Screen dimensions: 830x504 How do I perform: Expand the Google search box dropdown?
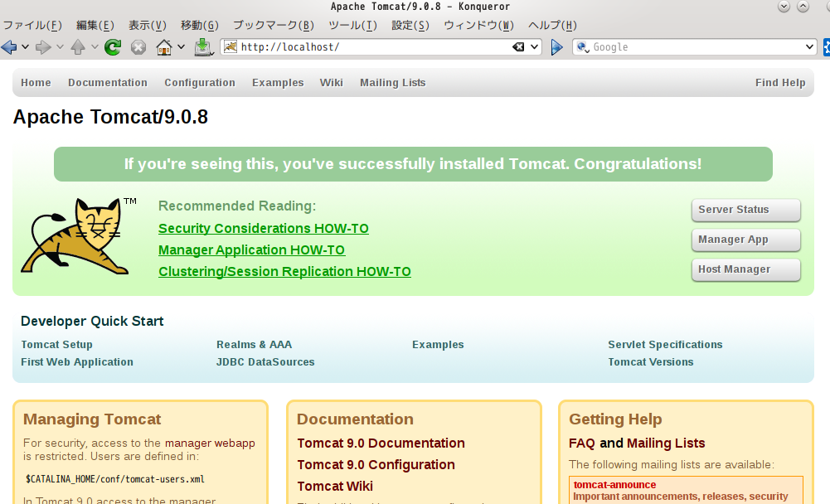[809, 46]
